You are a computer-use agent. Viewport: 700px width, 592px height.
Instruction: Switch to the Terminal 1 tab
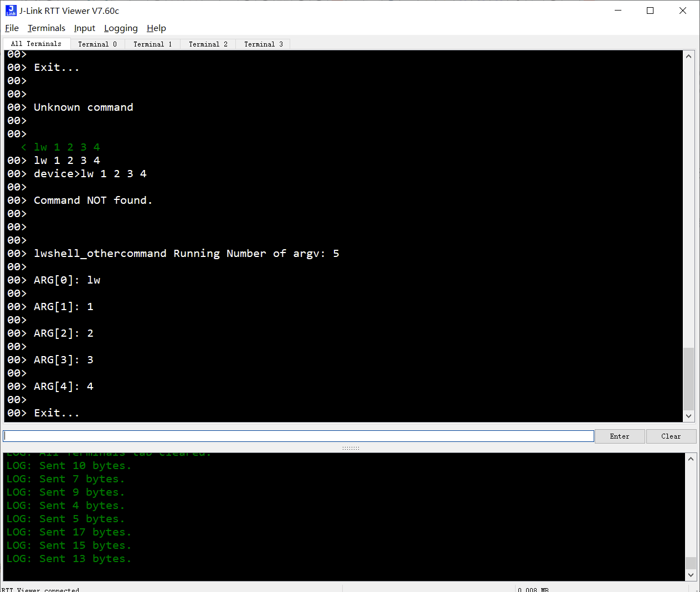(153, 44)
